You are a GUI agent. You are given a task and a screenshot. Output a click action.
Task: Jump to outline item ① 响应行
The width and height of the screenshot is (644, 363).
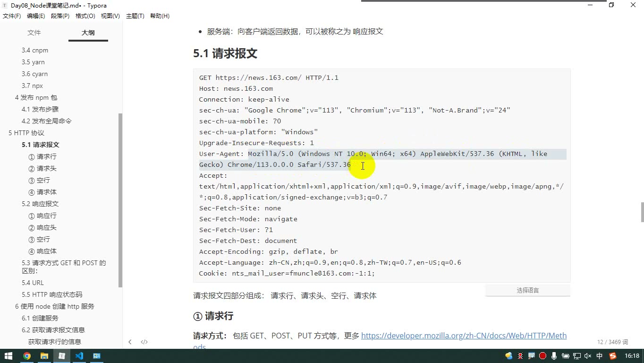coord(42,216)
